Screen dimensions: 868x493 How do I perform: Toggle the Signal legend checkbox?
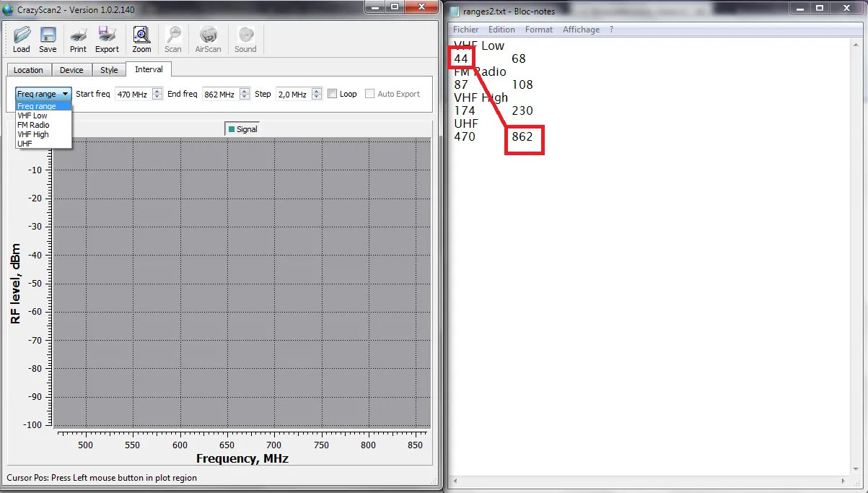(232, 129)
